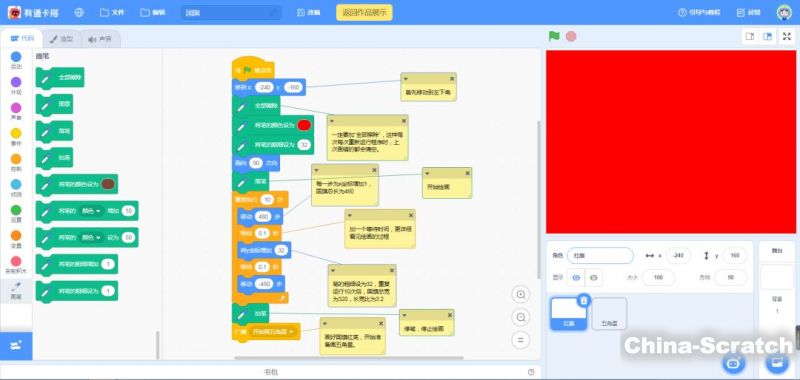Expand the broadcast message dropdown in the script
800x380 pixels.
click(x=273, y=332)
